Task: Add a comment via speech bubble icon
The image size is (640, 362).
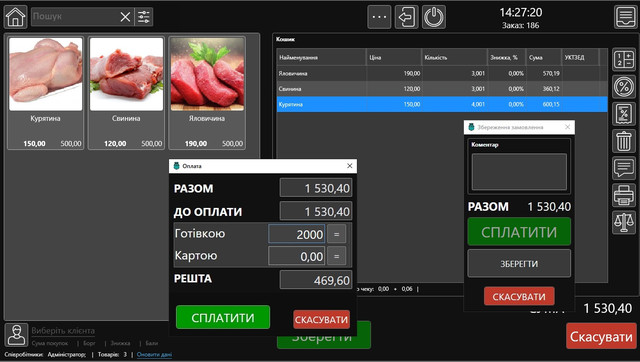Action: (624, 168)
